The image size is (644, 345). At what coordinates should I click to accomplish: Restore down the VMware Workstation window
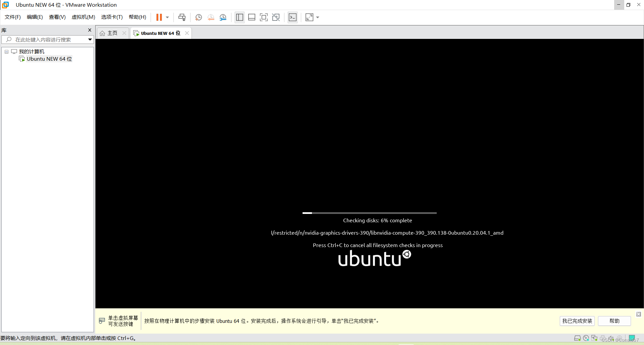pyautogui.click(x=629, y=5)
